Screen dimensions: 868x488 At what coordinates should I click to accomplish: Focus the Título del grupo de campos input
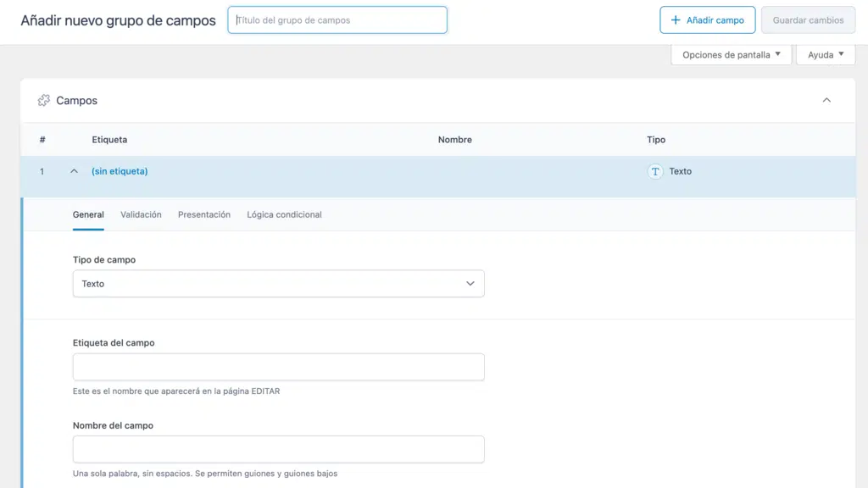pyautogui.click(x=337, y=20)
